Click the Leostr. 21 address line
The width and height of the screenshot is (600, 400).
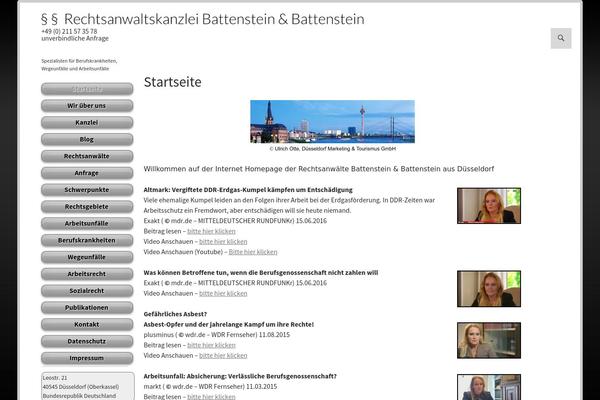click(55, 378)
